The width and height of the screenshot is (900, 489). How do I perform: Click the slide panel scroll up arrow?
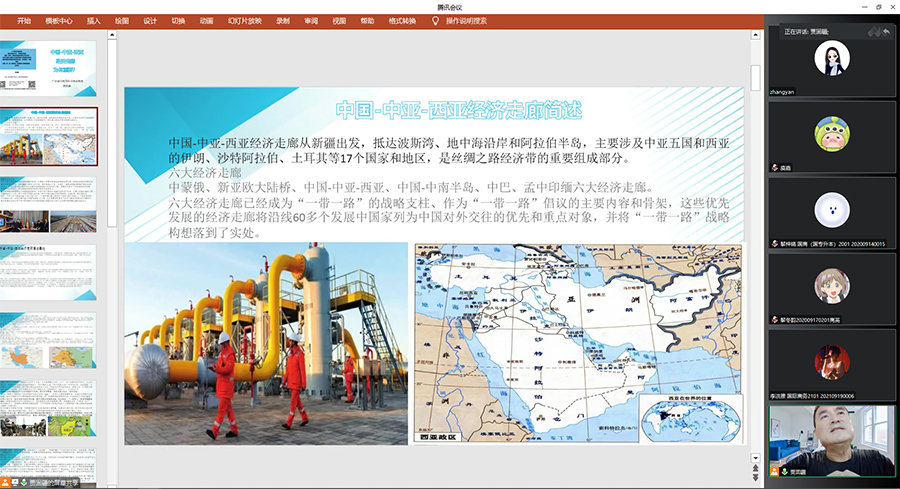[x=112, y=37]
